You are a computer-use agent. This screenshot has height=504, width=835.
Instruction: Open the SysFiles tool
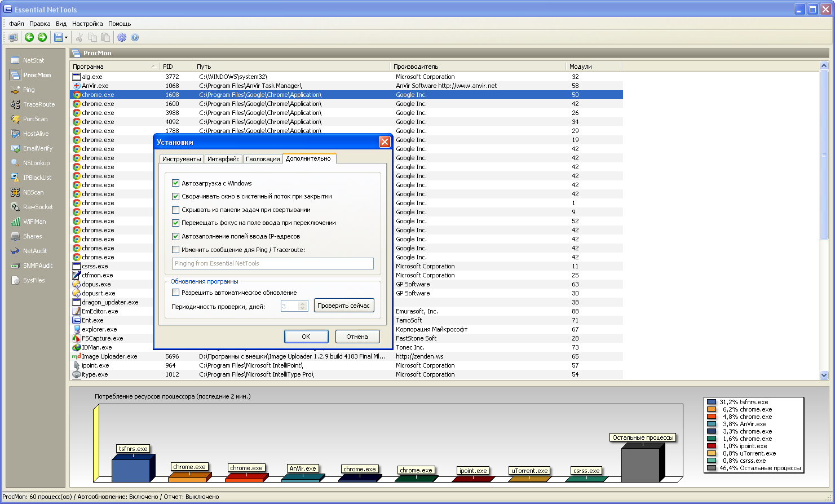pyautogui.click(x=35, y=280)
